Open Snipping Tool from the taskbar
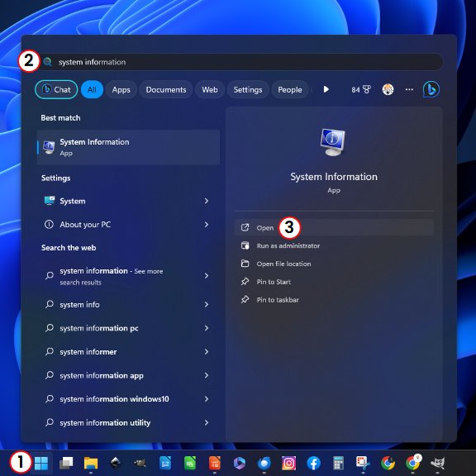476x476 pixels. pyautogui.click(x=363, y=464)
